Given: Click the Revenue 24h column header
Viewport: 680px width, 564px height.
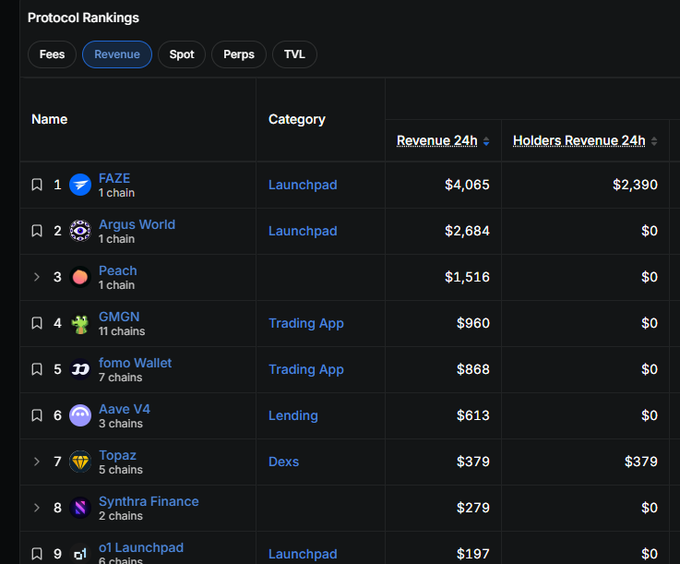Looking at the screenshot, I should 437,141.
